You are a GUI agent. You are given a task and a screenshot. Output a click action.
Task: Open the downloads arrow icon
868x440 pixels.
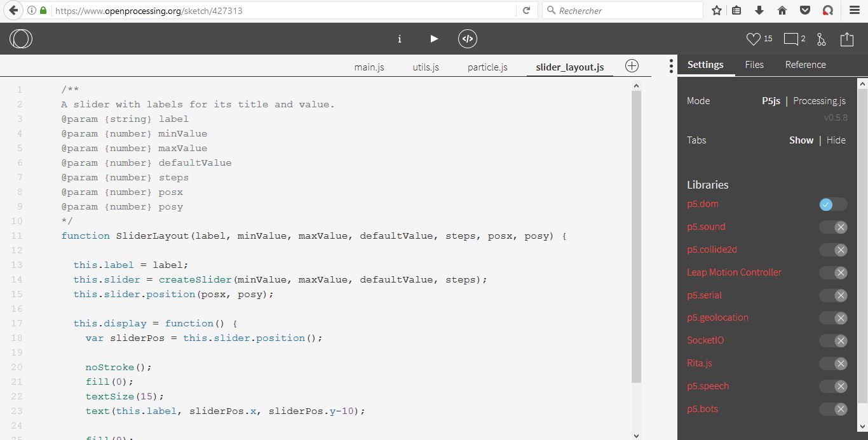pyautogui.click(x=759, y=10)
